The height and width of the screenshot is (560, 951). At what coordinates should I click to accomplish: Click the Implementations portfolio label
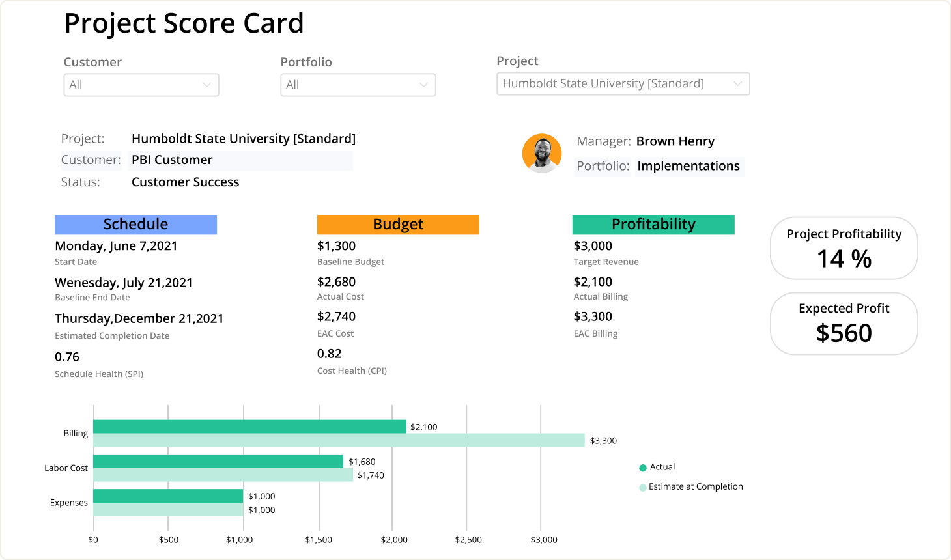tap(688, 166)
